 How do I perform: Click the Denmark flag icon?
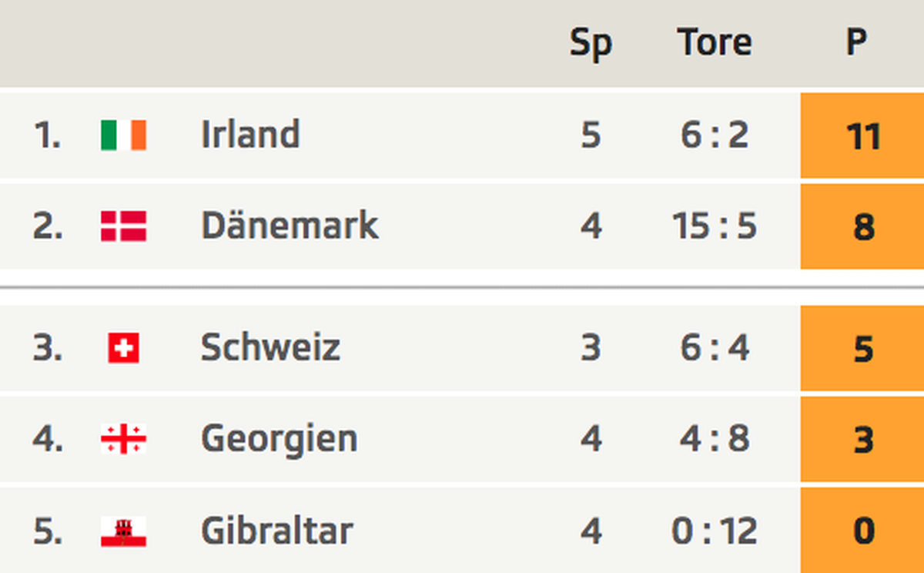click(123, 226)
